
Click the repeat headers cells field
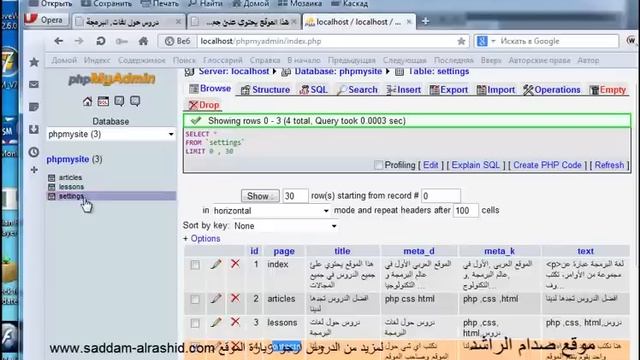[x=465, y=211]
